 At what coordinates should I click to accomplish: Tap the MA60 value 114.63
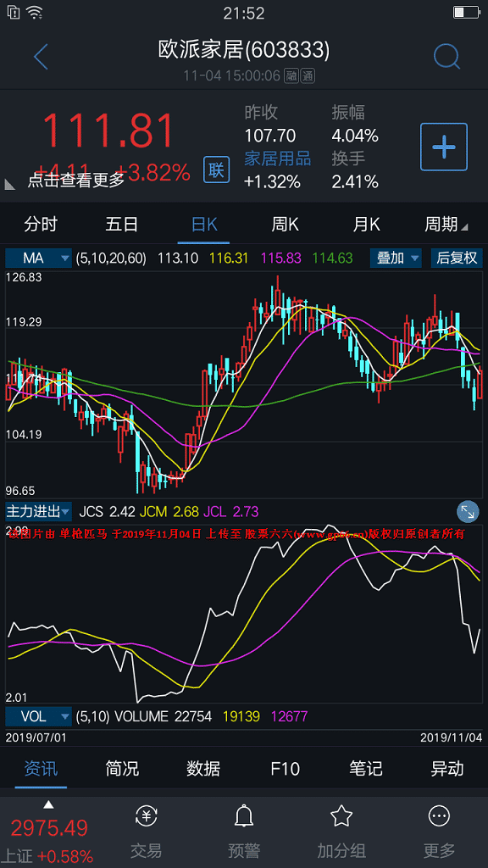pos(332,258)
